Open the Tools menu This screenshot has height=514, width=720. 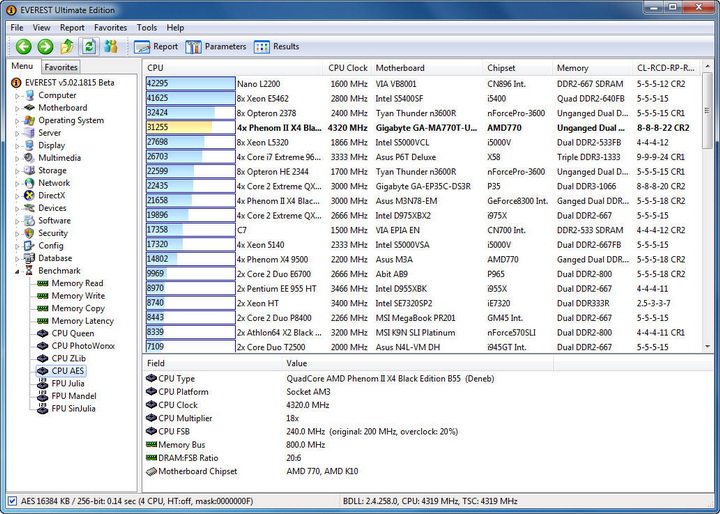click(x=146, y=28)
